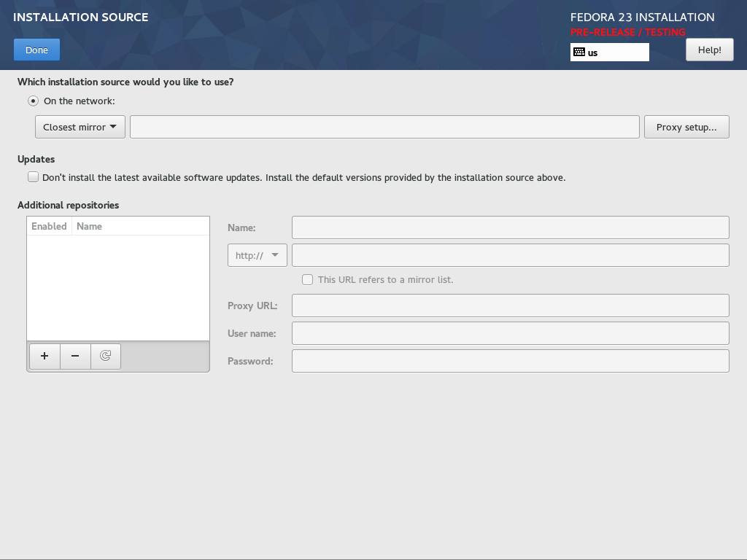Click the repository URL input field
The width and height of the screenshot is (747, 560).
pyautogui.click(x=510, y=255)
